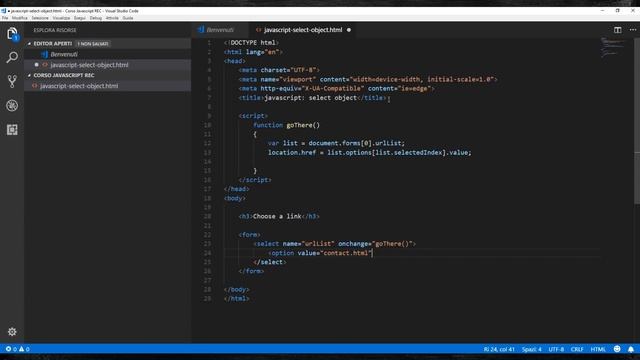Minimize the Visual Studio Code window
The width and height of the screenshot is (640, 360).
click(x=602, y=11)
